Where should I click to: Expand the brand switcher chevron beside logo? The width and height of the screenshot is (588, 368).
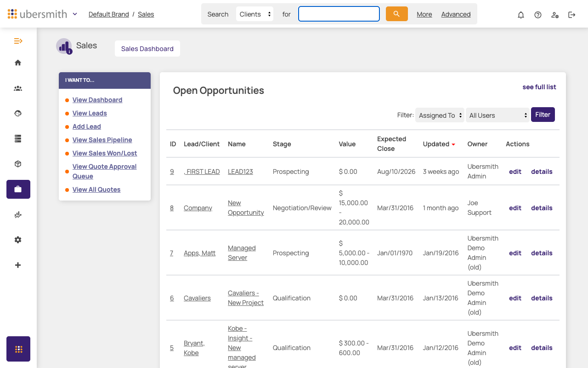[x=75, y=14]
